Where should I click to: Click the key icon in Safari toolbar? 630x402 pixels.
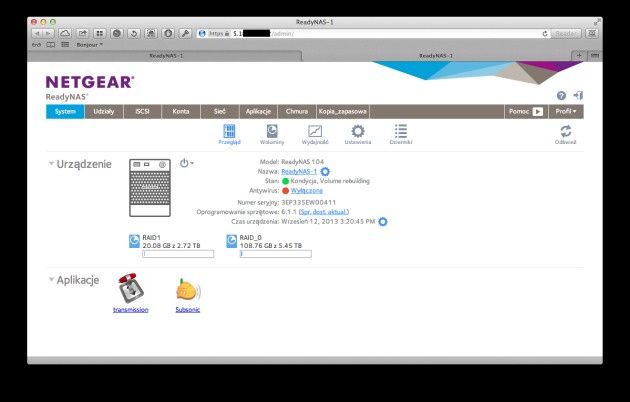pos(185,34)
